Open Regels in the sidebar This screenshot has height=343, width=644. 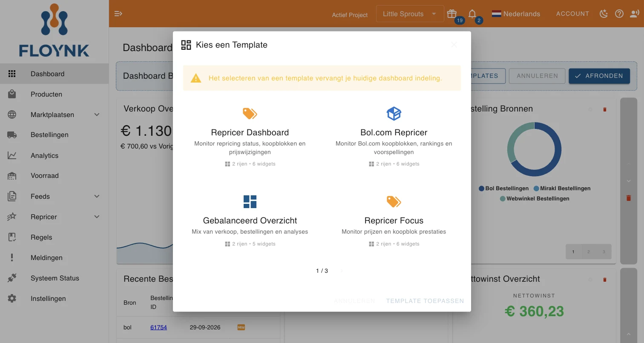pos(55,237)
